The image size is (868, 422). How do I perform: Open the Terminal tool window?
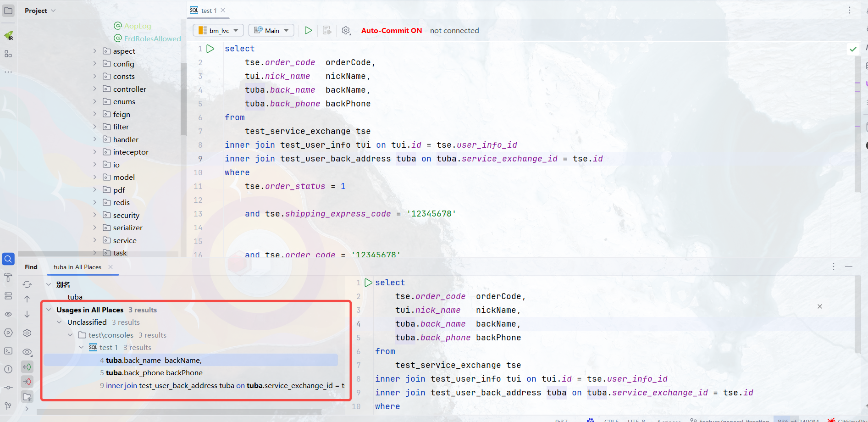coord(8,351)
